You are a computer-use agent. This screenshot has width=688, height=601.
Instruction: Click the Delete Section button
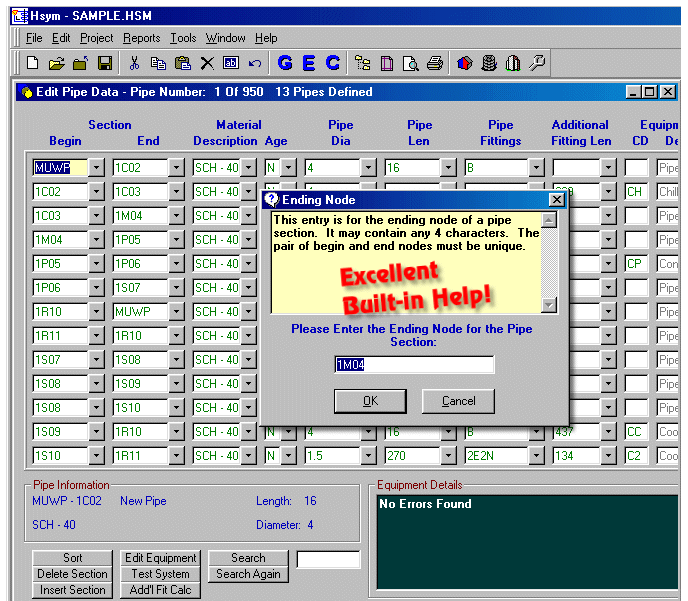pos(72,574)
